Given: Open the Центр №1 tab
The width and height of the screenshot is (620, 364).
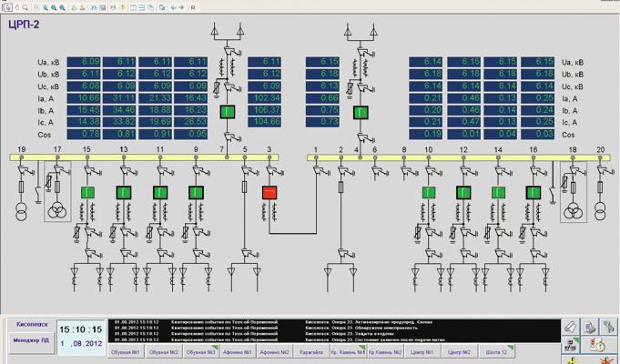Looking at the screenshot, I should coord(422,351).
